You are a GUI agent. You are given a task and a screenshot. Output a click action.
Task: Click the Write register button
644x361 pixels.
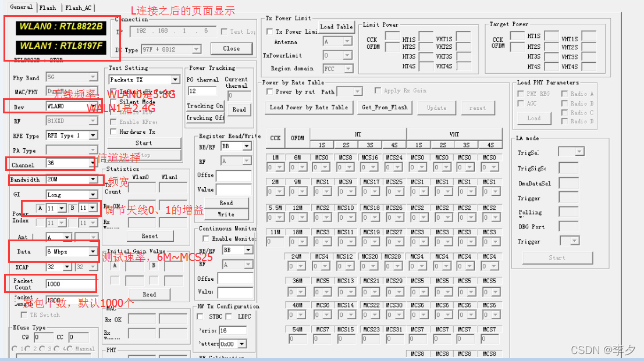(226, 214)
